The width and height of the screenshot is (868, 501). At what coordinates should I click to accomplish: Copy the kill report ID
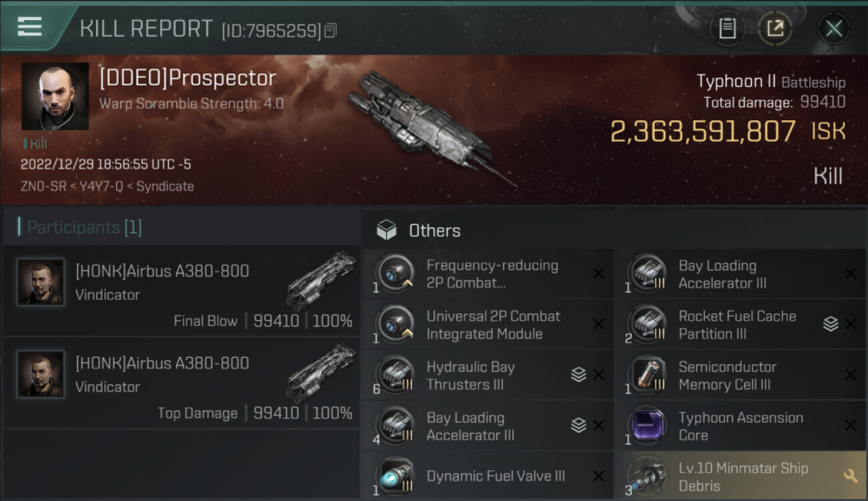(331, 31)
